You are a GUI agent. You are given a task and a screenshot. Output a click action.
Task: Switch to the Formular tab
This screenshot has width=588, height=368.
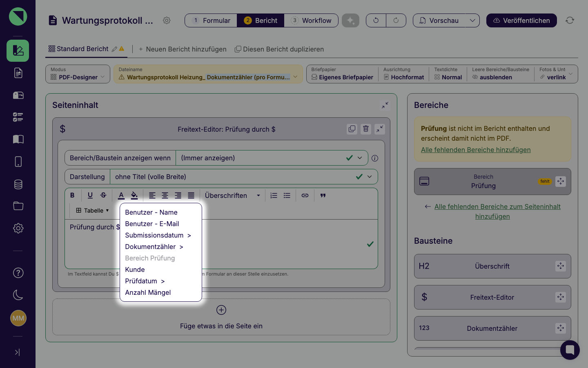pyautogui.click(x=211, y=20)
